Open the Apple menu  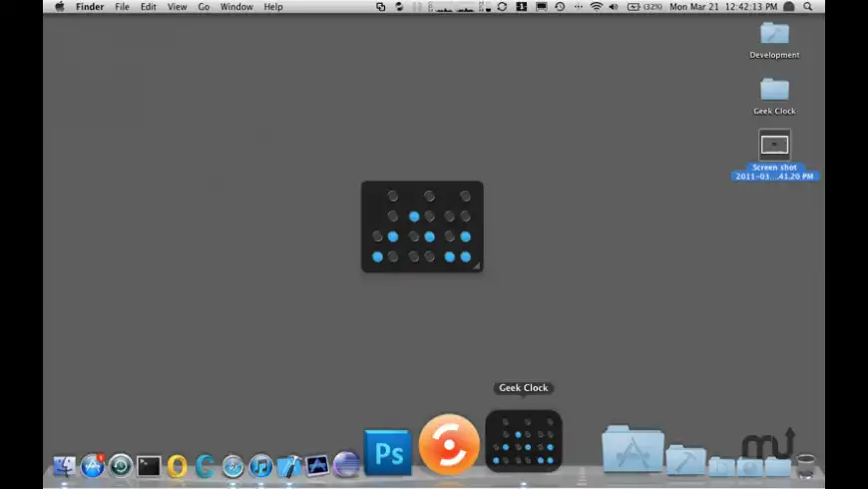click(x=60, y=7)
